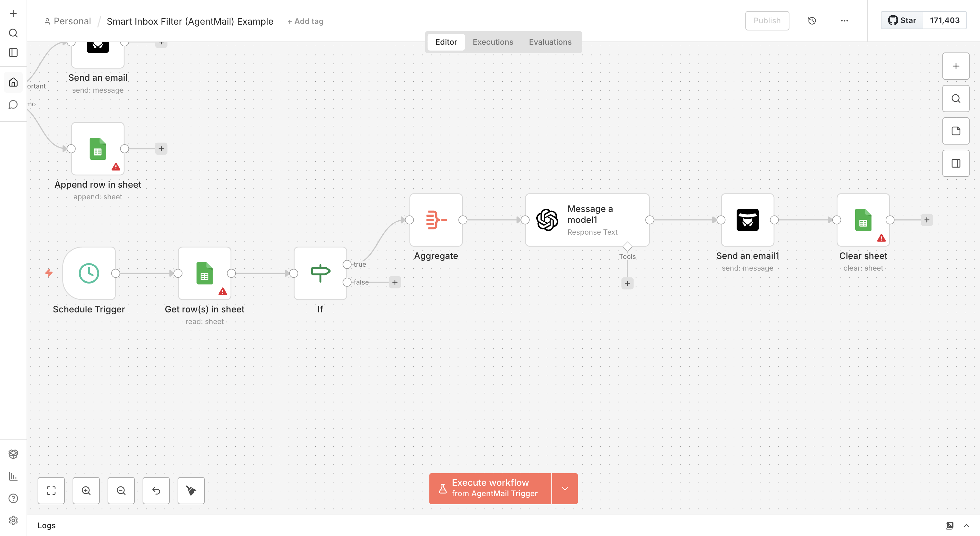Expand the Logs panel chevron
Viewport: 980px width, 536px height.
tap(966, 525)
